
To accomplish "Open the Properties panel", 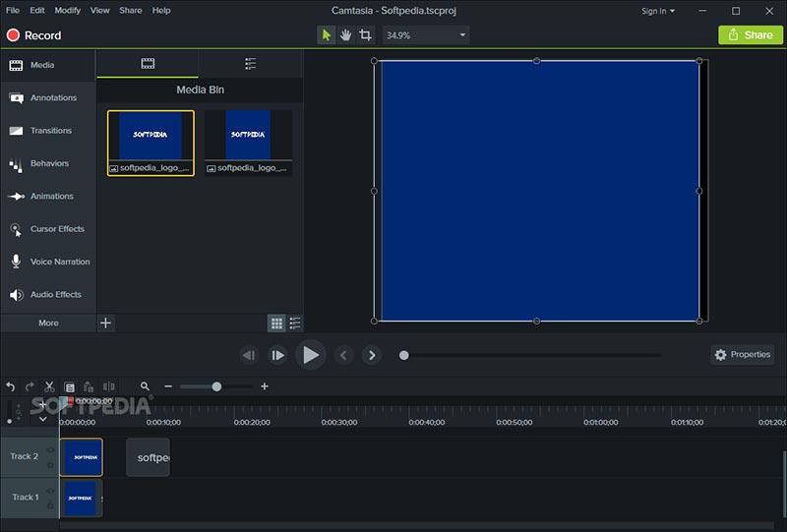I will coord(743,355).
